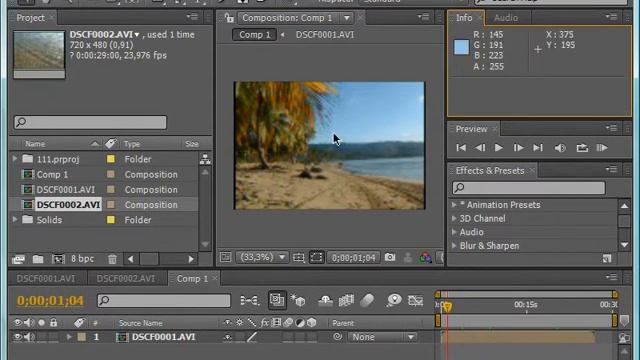
Task: Mute DSCF0001.AVI layer audio
Action: [x=29, y=337]
